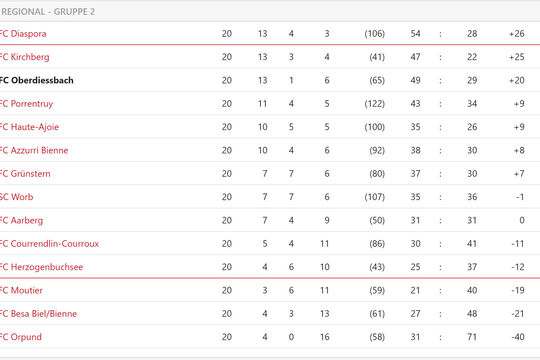This screenshot has height=360, width=540.
Task: Open the FC Haute-Ajoie team link
Action: (29, 127)
